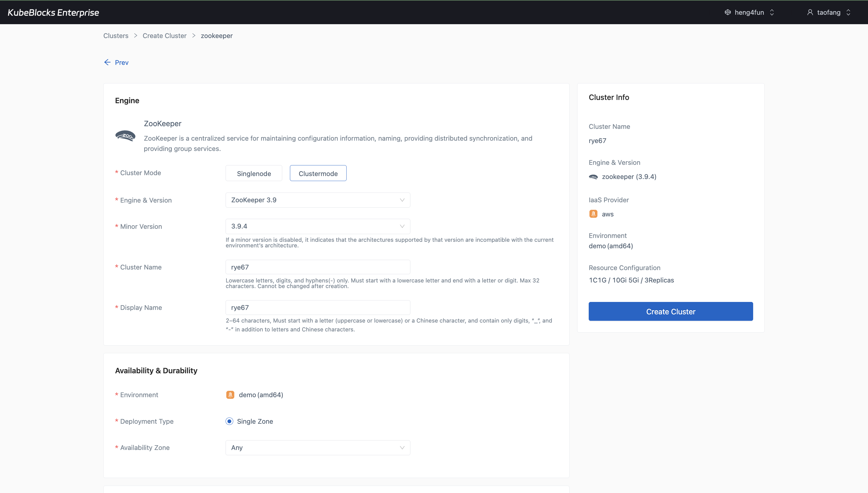Click the AWS IaaS provider icon

(593, 214)
